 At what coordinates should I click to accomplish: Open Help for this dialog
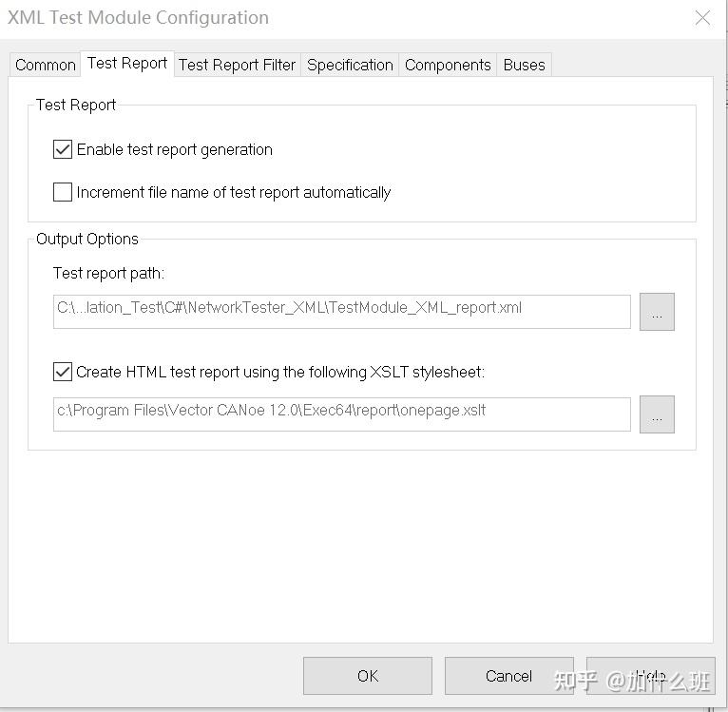coord(650,676)
